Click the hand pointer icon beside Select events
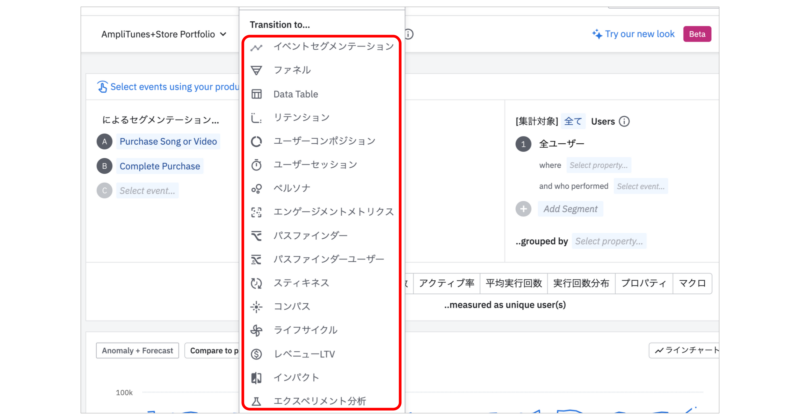Viewport: 800px width, 420px height. 102,87
